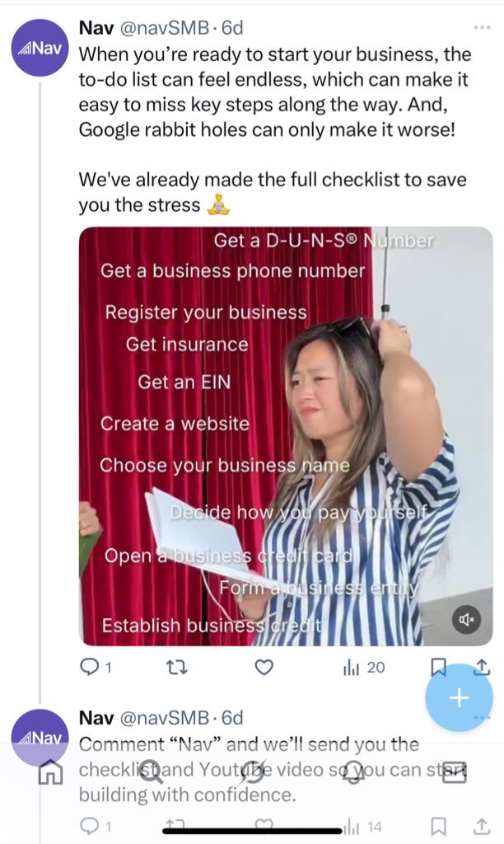The width and height of the screenshot is (504, 844).
Task: Share the second Nav tweet
Action: [x=482, y=825]
